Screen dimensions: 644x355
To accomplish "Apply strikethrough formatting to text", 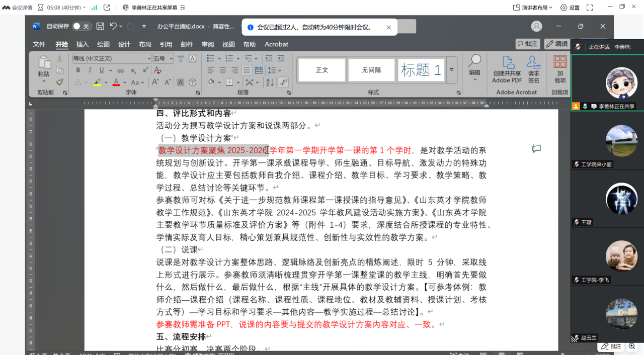I will tap(121, 70).
